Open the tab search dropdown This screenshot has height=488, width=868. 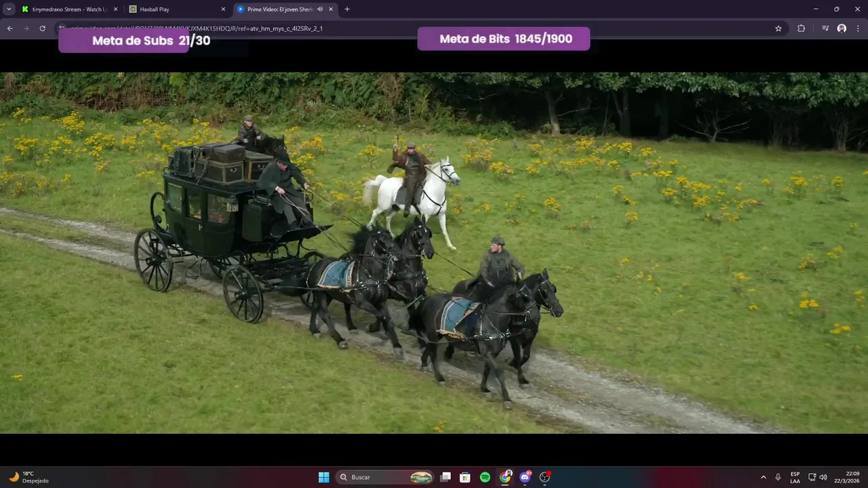pos(9,9)
